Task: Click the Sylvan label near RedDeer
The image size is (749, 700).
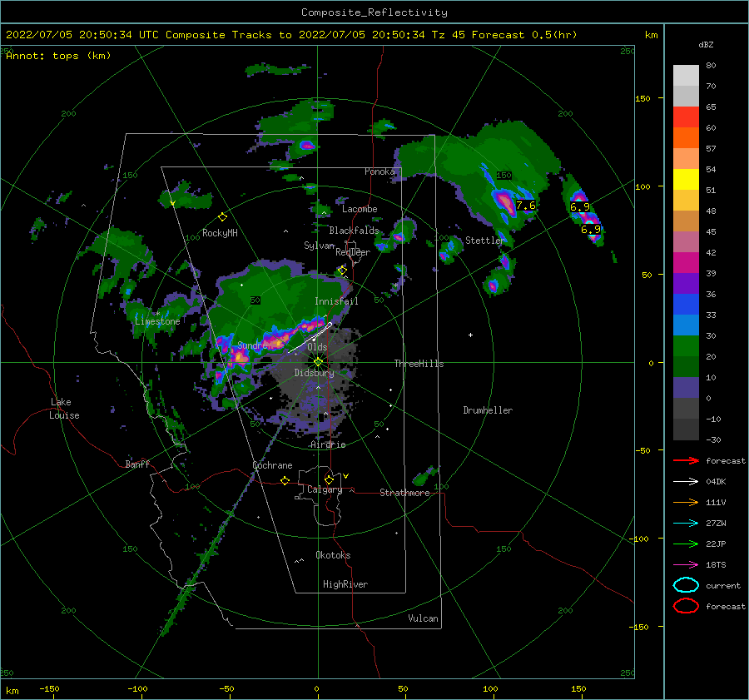Action: (319, 246)
